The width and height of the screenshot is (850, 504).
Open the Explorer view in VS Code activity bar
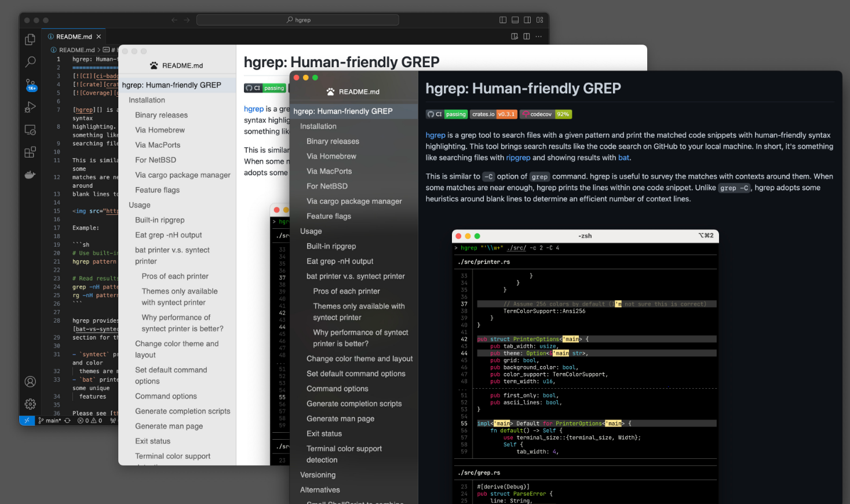(x=30, y=39)
